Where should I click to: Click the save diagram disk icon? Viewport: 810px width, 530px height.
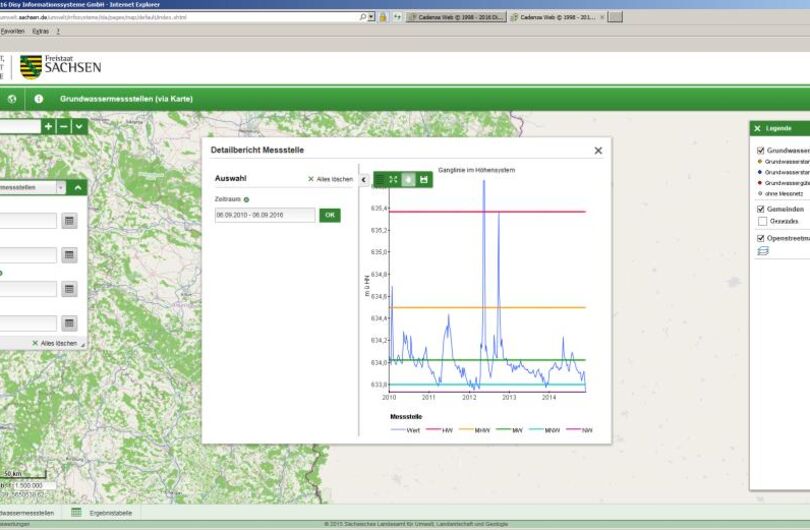(x=424, y=179)
